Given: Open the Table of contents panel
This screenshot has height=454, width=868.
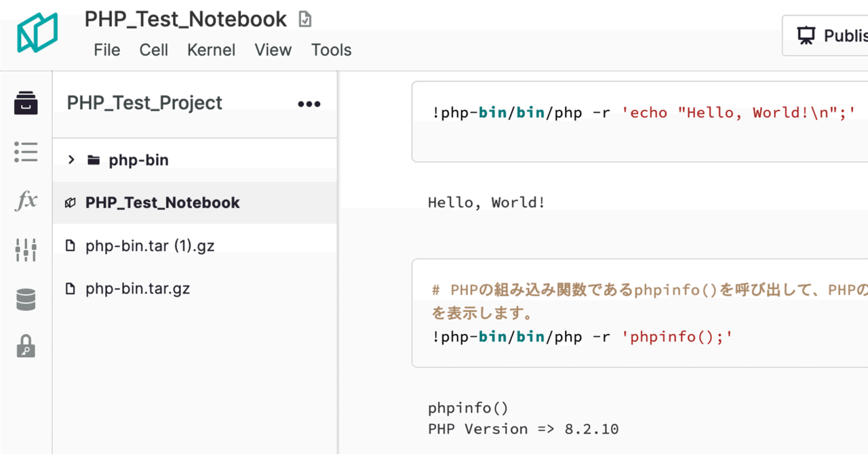Looking at the screenshot, I should (x=26, y=152).
